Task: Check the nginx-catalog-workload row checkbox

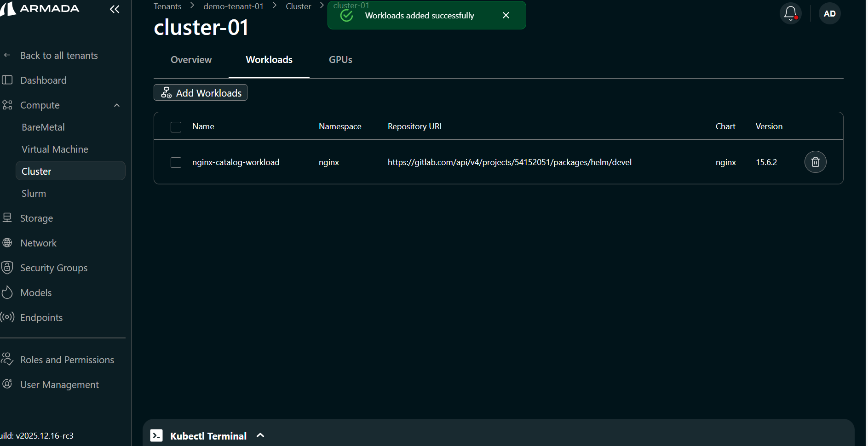Action: coord(176,162)
